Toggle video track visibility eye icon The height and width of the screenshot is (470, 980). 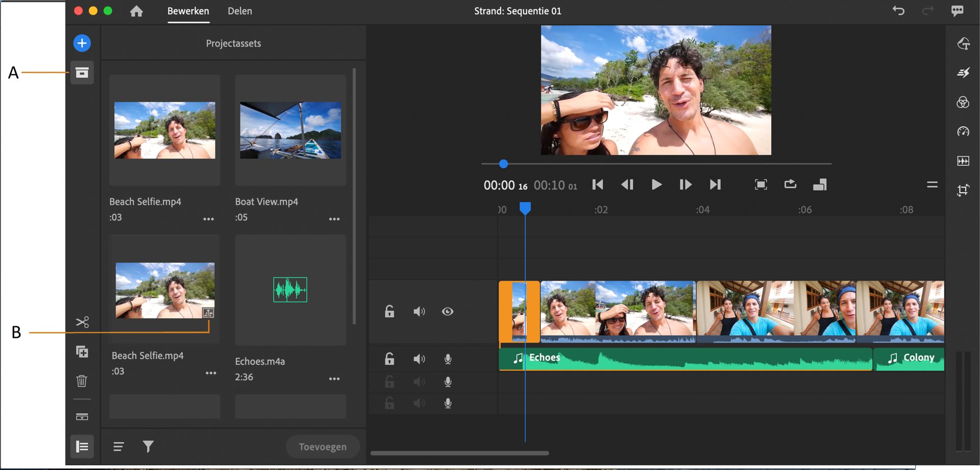click(447, 312)
